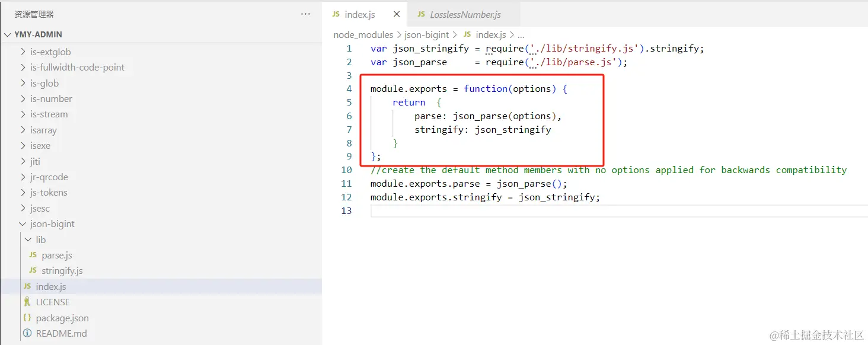This screenshot has height=345, width=868.
Task: Click 'module.exports.stringify' on line 12
Action: 436,197
